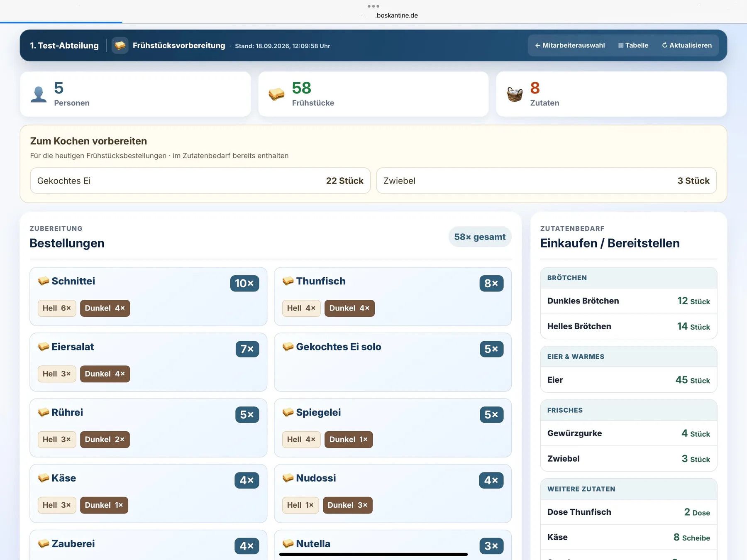Image resolution: width=747 pixels, height=560 pixels.
Task: Click the sandwich icon next to Rührei
Action: 44,412
